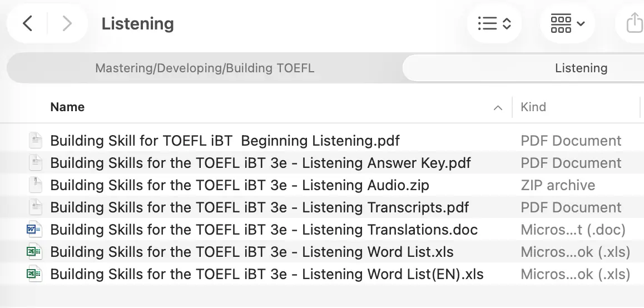The image size is (644, 308).
Task: Select Listening Transcripts.pdf file row
Action: point(259,207)
